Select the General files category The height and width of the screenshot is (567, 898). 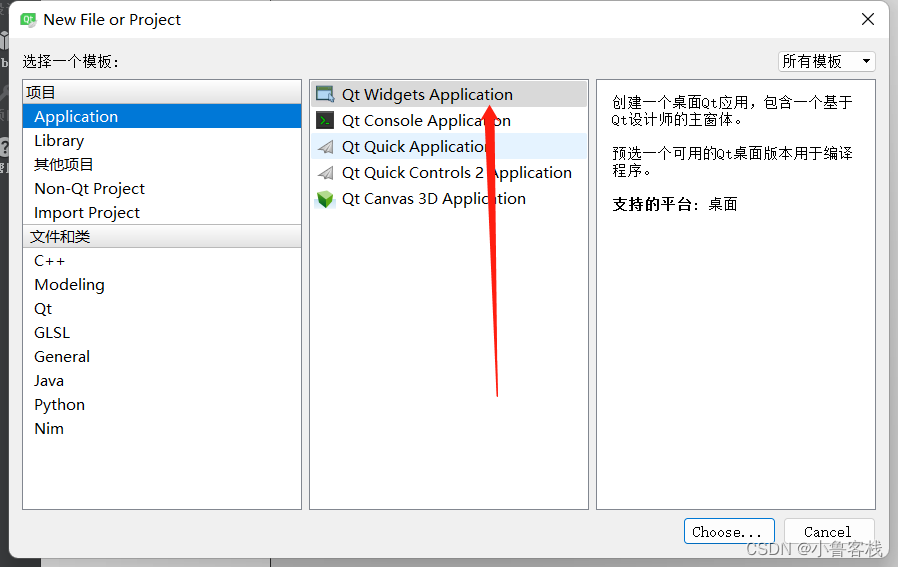pos(162,357)
